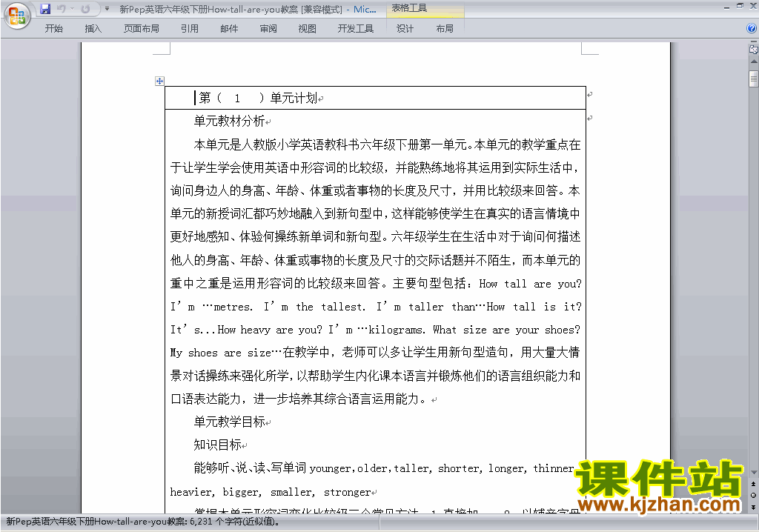Viewport: 759px width, 532px height.
Task: Open the undo history dropdown arrow
Action: (72, 9)
